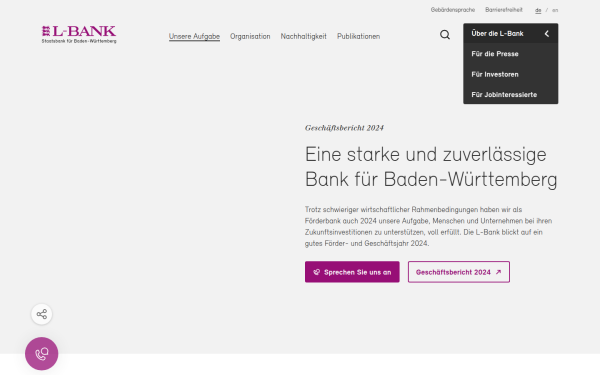This screenshot has width=600, height=375.
Task: Select Für Investoren entry
Action: pos(510,74)
